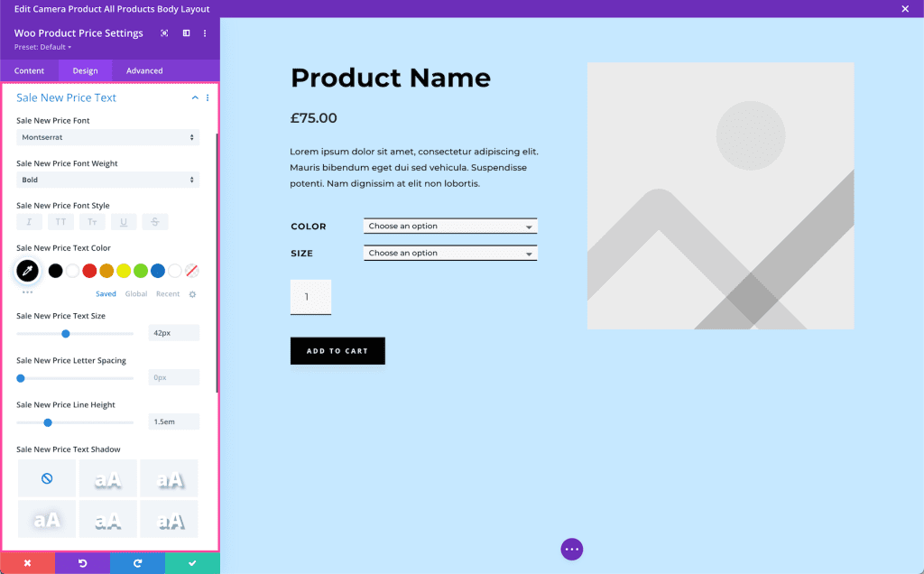Open the COLOR choose an option dropdown

(x=449, y=226)
